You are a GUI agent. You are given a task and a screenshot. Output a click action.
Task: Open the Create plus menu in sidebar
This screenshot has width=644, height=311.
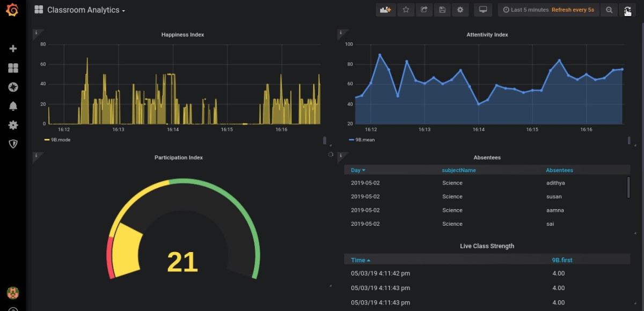pos(13,49)
